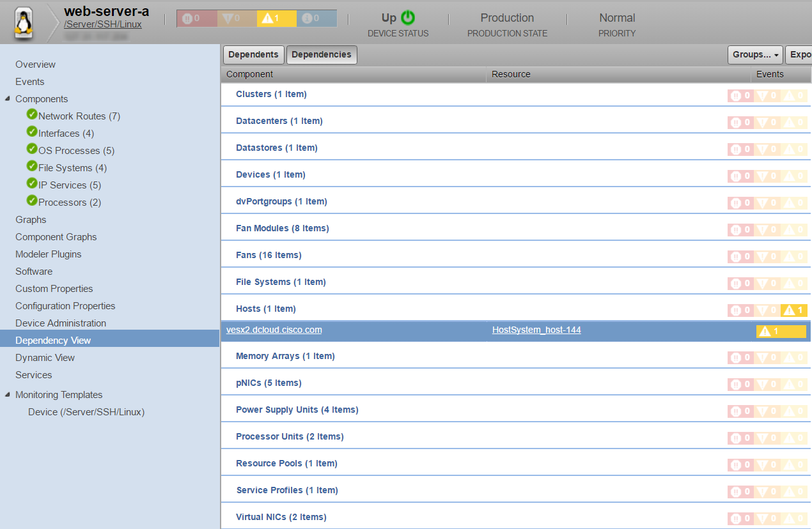Click the green power device status icon
The height and width of the screenshot is (529, 812).
click(408, 18)
